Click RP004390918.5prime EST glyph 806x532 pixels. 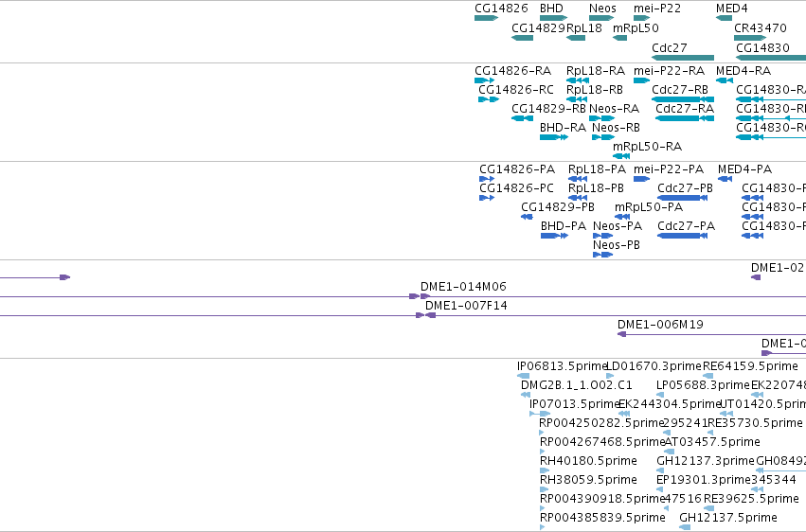click(x=543, y=509)
